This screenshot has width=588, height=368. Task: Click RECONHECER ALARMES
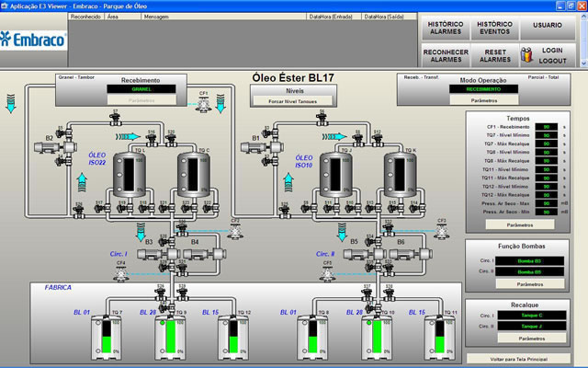point(446,55)
